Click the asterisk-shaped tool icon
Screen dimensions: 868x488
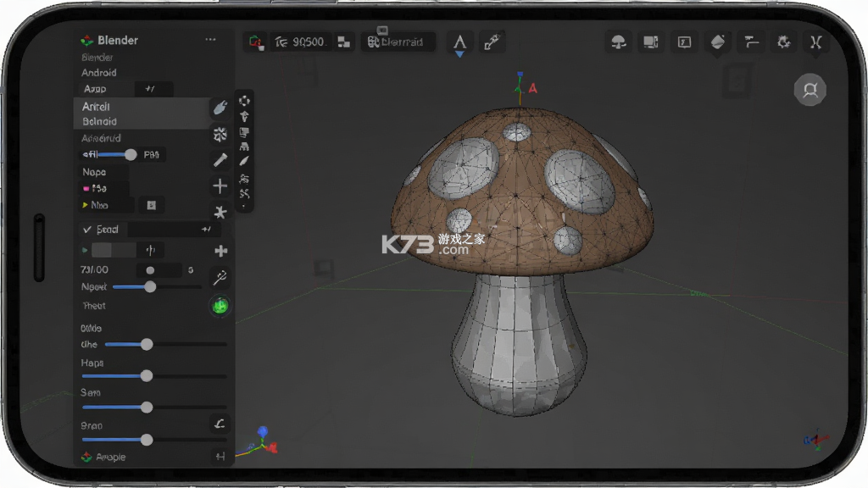coord(220,212)
